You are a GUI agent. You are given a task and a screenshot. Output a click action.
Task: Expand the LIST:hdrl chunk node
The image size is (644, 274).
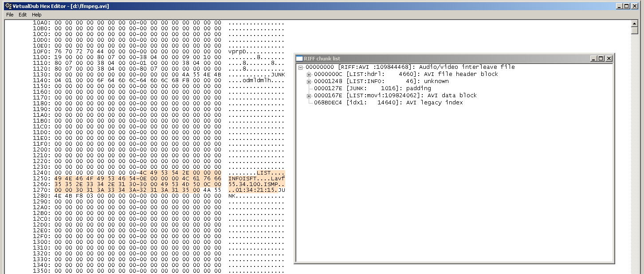(309, 74)
